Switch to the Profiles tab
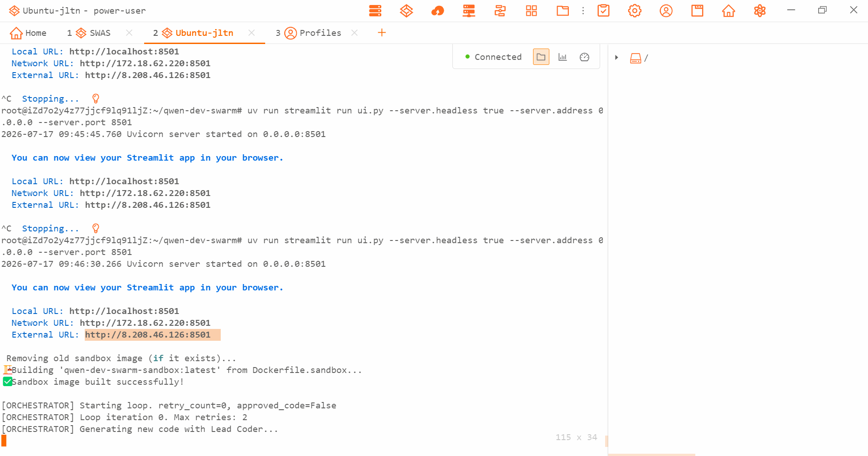868x456 pixels. pos(309,33)
